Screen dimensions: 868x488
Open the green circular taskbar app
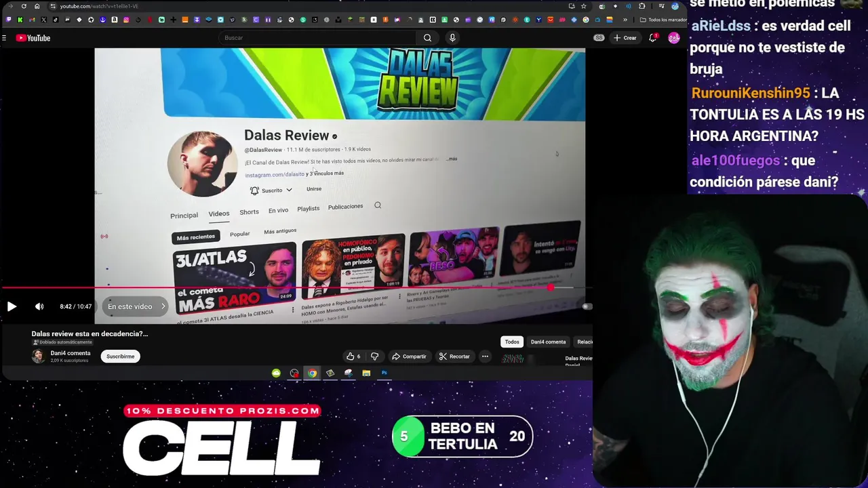click(x=276, y=373)
